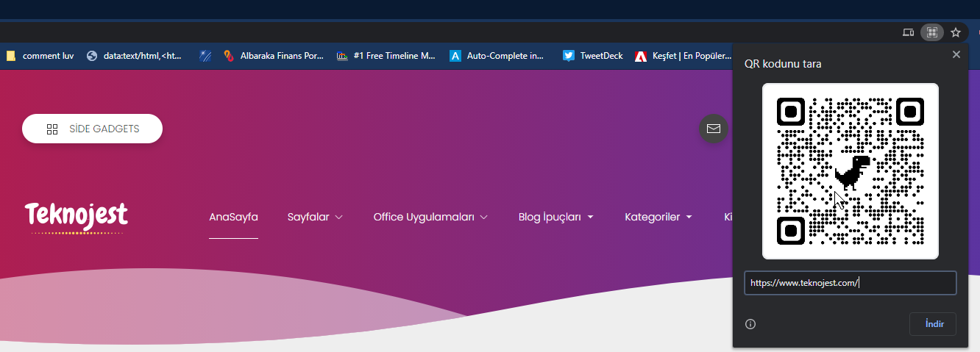The image size is (980, 352).
Task: Expand the Office Uygulamaları dropdown
Action: (430, 218)
